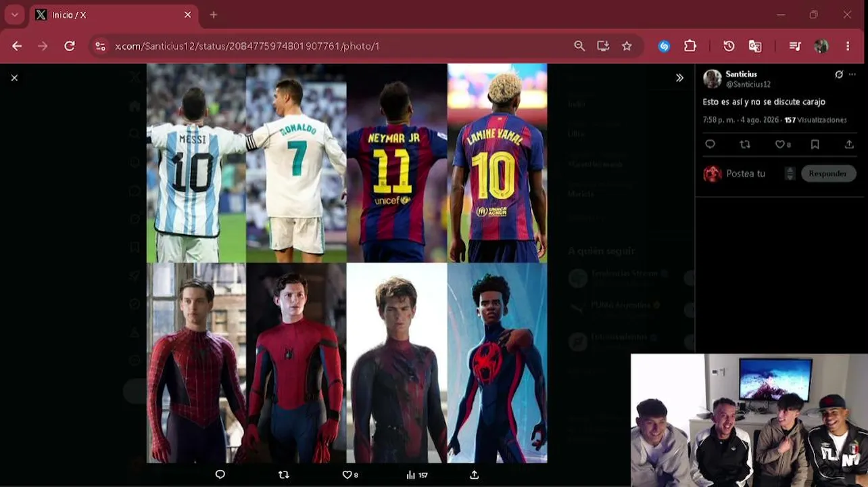Close the "Inicio / X" tab
The height and width of the screenshot is (487, 868).
click(x=188, y=15)
